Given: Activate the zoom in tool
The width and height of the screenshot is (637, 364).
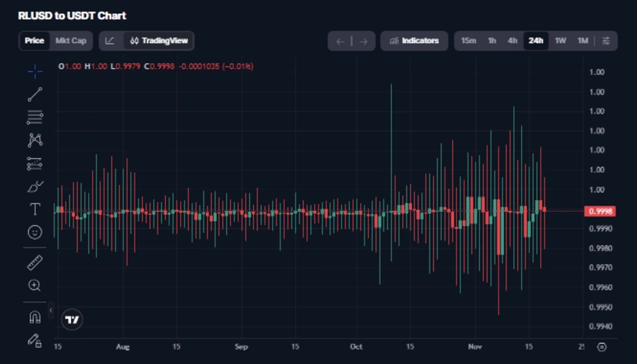Looking at the screenshot, I should click(35, 285).
